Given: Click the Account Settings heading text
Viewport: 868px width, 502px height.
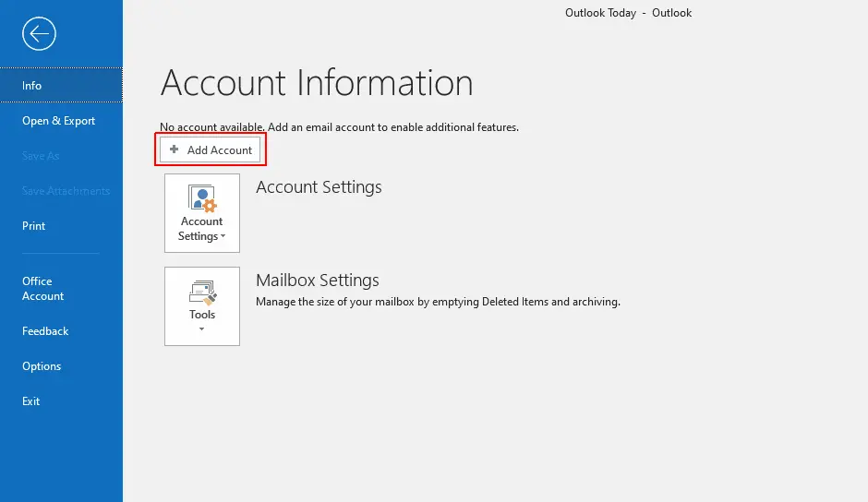Looking at the screenshot, I should tap(319, 187).
